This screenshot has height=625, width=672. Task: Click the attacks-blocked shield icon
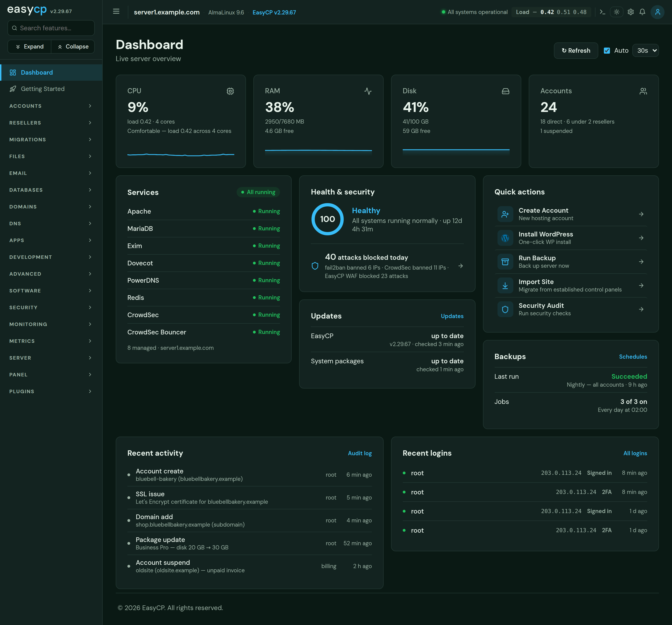[315, 266]
